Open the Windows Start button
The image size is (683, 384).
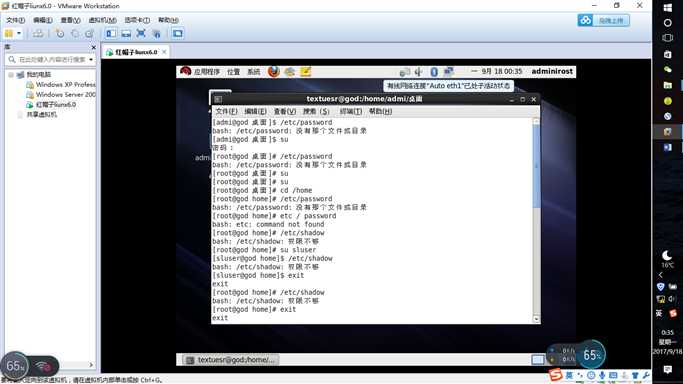tap(668, 7)
